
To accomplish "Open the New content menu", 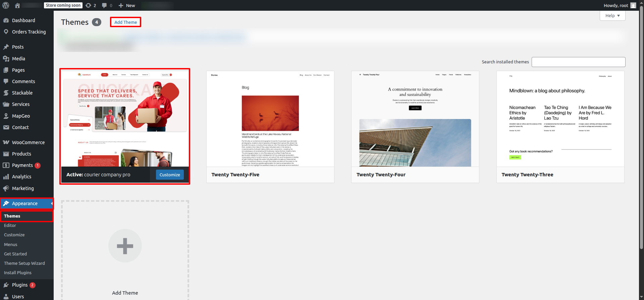I will click(127, 5).
